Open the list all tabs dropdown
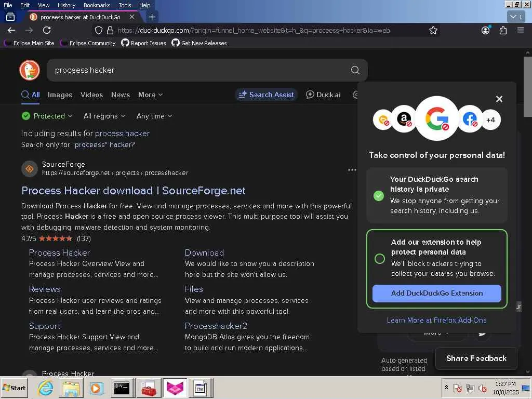This screenshot has width=532, height=399. click(516, 17)
